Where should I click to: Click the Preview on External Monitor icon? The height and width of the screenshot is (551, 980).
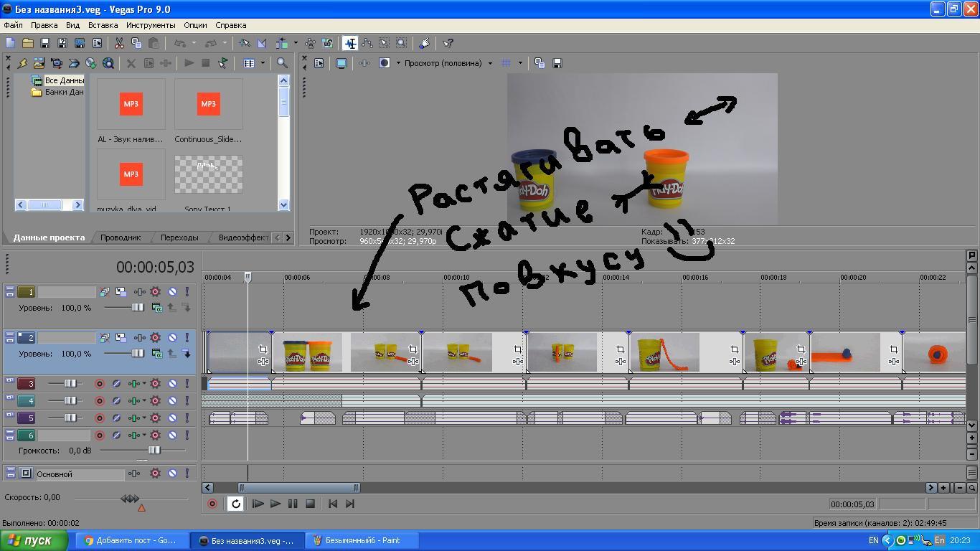(341, 63)
